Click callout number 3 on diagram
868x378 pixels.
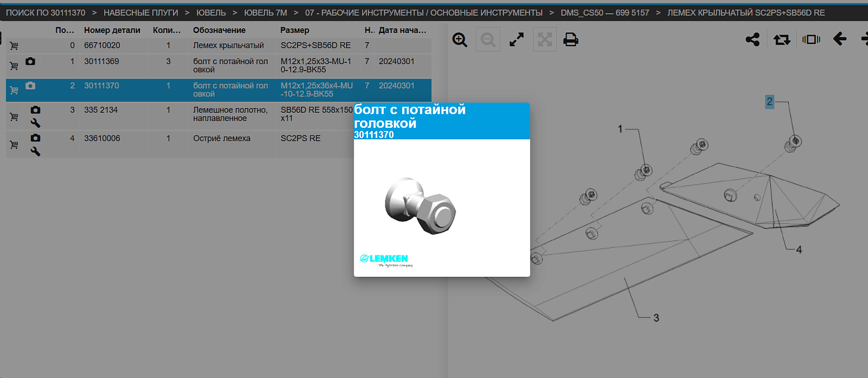656,318
